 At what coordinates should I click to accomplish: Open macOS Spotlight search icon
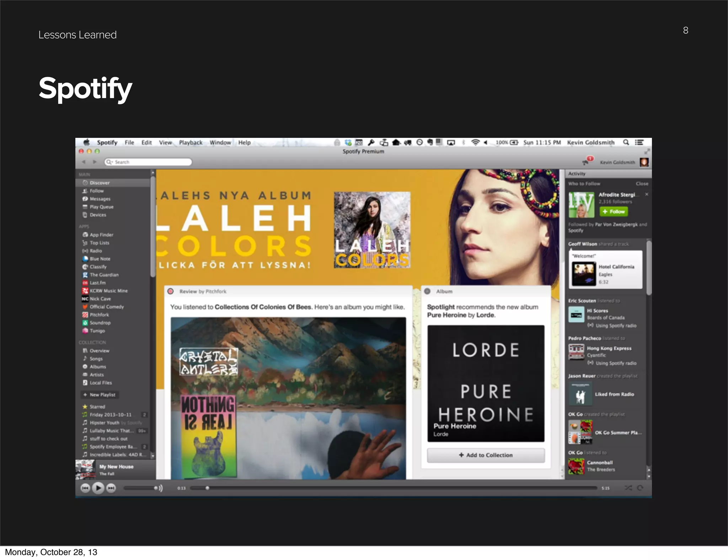point(626,142)
